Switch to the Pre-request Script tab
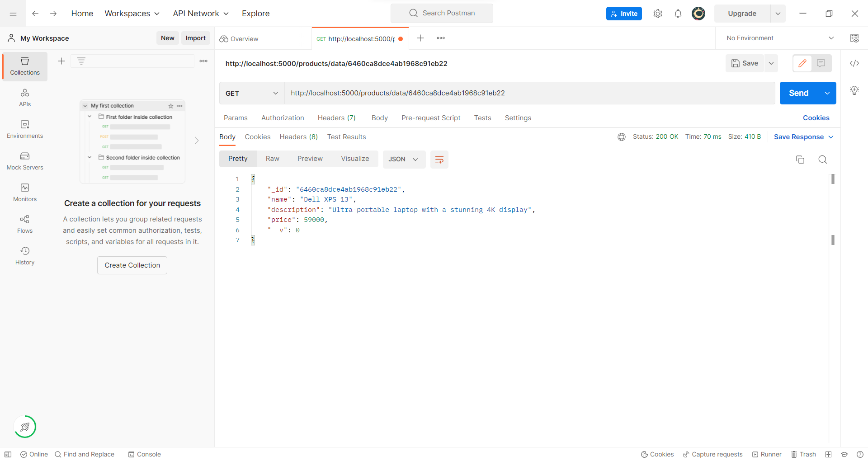This screenshot has height=461, width=868. (x=431, y=118)
